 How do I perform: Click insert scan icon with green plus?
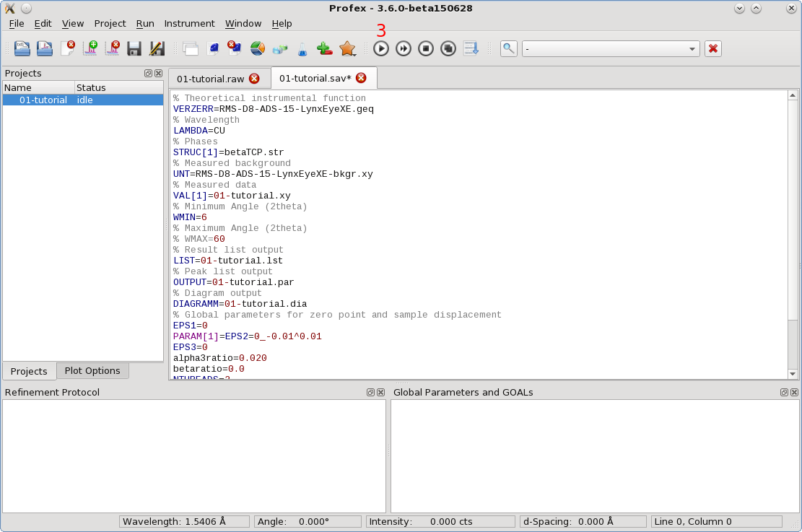[x=90, y=48]
